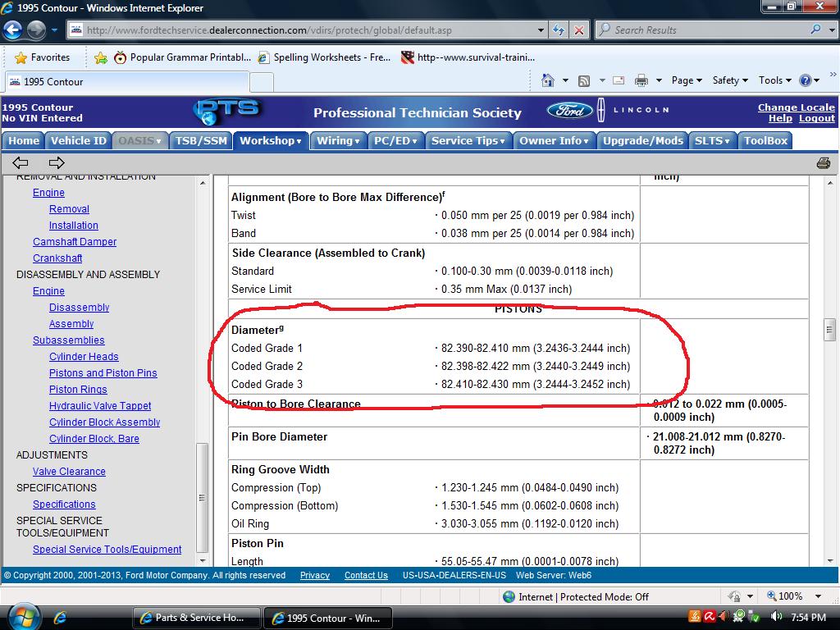Open Favorites star button
The width and height of the screenshot is (840, 630).
pyautogui.click(x=43, y=57)
